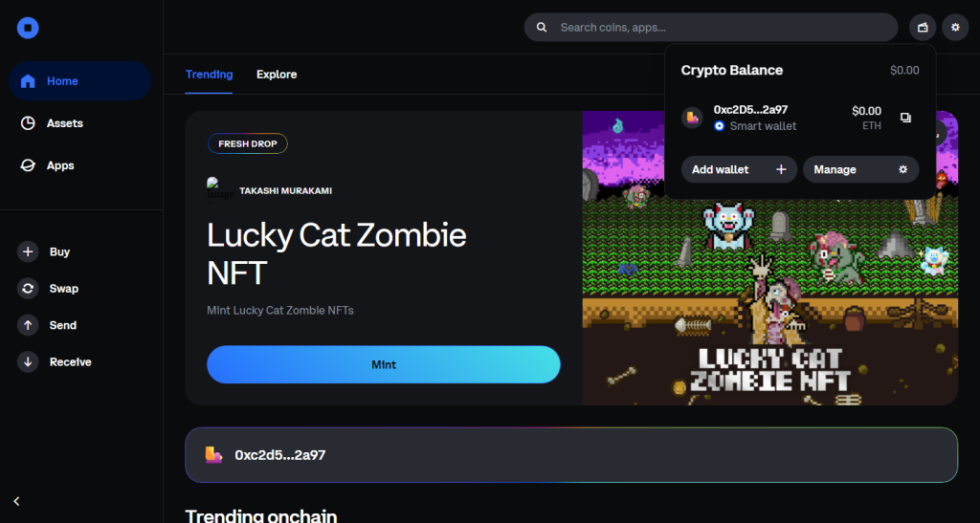This screenshot has height=523, width=980.
Task: Click the FRESH DROP badge
Action: tap(248, 143)
